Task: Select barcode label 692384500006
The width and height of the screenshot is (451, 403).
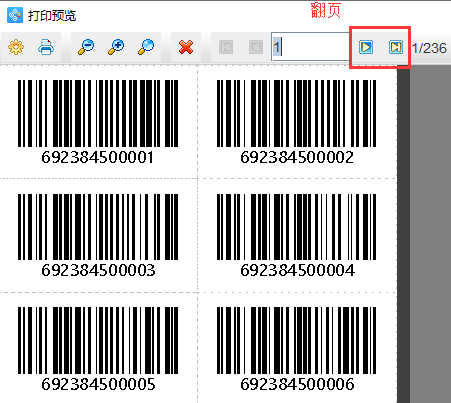Action: pos(297,349)
